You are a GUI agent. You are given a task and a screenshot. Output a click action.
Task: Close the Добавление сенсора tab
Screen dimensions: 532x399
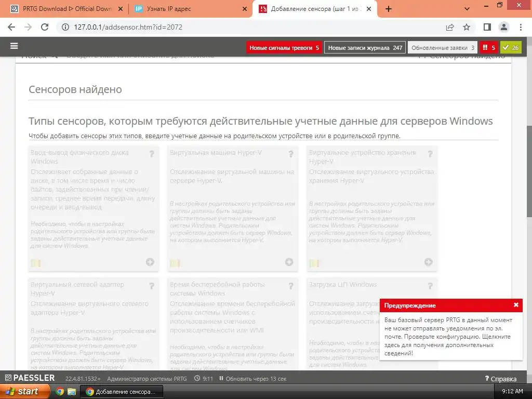coord(369,9)
